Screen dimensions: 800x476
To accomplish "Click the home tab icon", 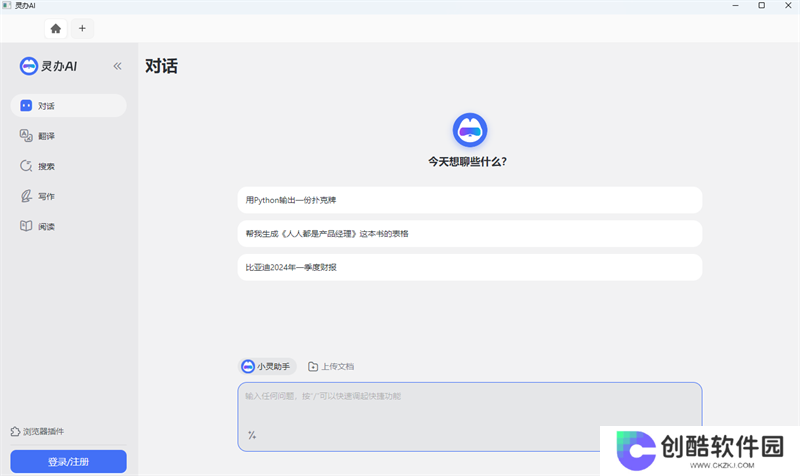I will pos(56,29).
